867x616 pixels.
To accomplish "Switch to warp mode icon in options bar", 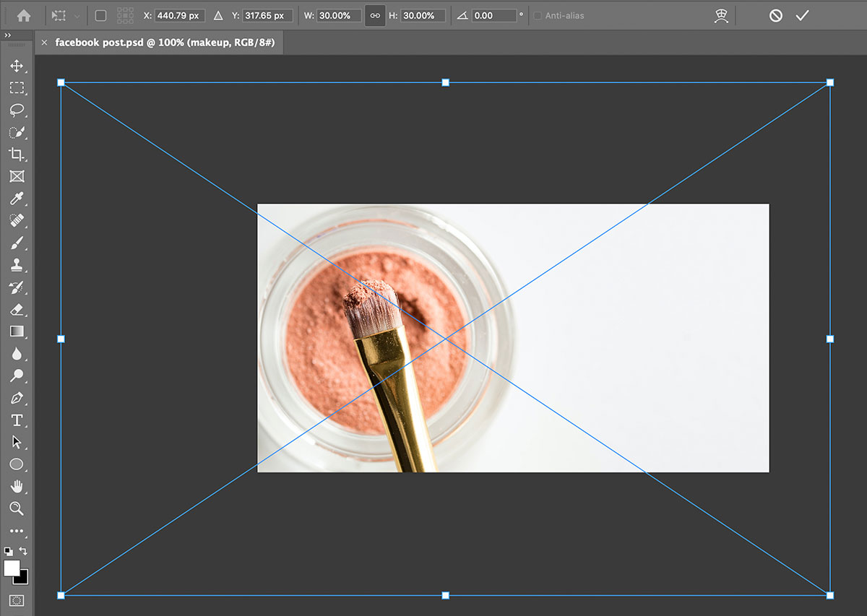I will (720, 16).
